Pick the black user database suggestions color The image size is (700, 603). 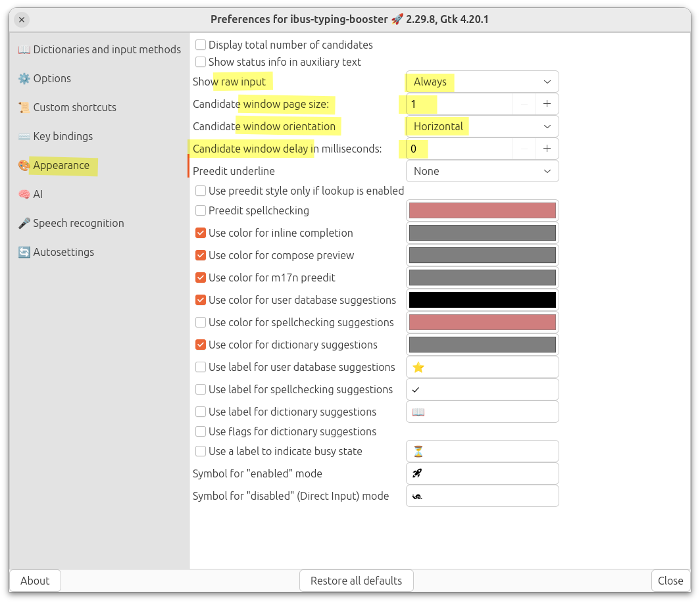click(x=482, y=301)
